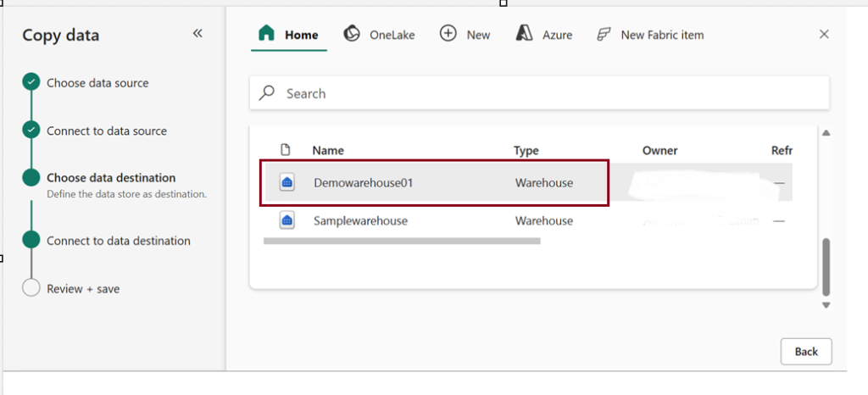This screenshot has height=395, width=868.
Task: Select the Choose data source step
Action: tap(97, 83)
